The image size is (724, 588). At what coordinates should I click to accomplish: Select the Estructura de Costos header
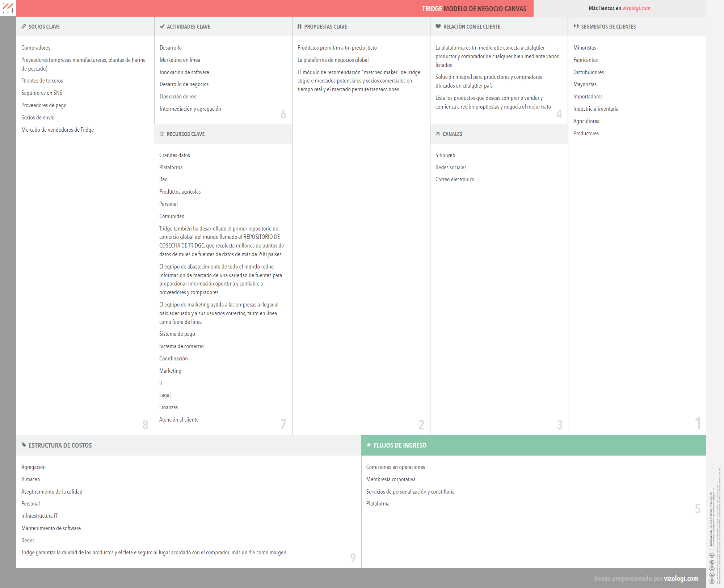(x=60, y=445)
